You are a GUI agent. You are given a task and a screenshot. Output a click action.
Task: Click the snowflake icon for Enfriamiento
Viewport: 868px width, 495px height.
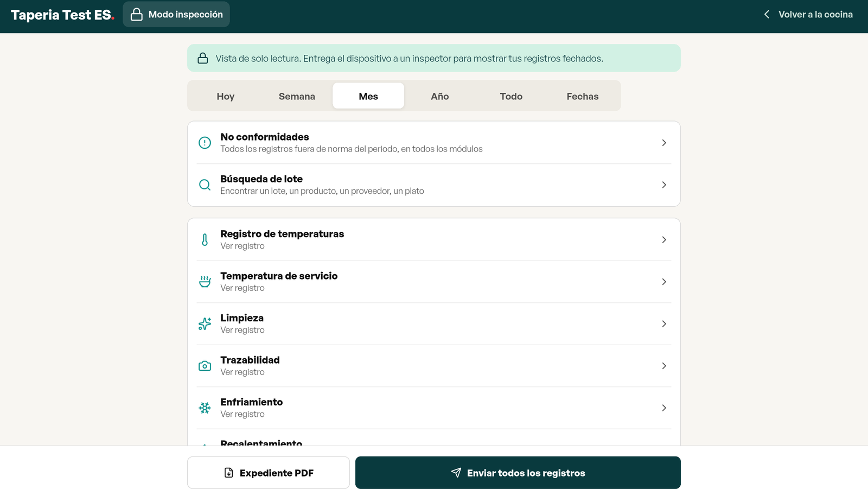(x=205, y=408)
